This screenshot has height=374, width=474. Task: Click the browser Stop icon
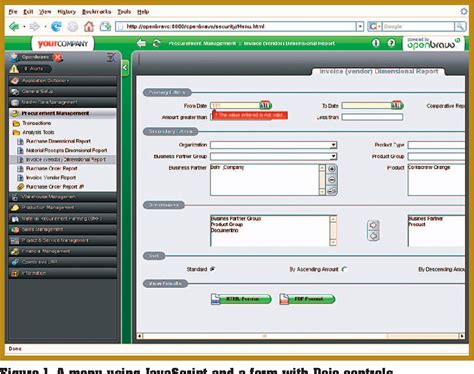pyautogui.click(x=72, y=26)
